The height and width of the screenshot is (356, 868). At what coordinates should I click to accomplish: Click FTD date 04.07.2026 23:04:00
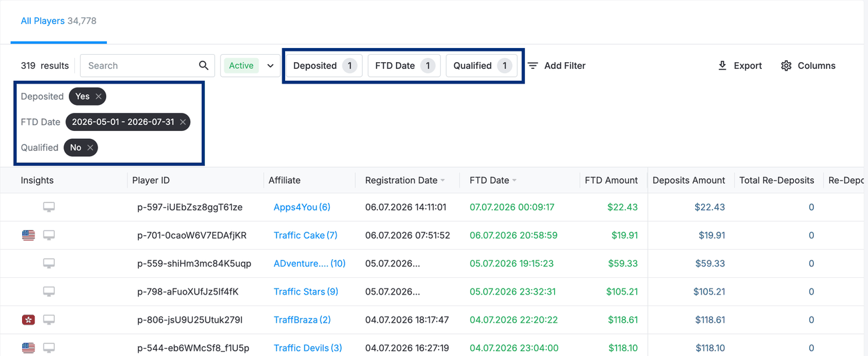point(513,348)
